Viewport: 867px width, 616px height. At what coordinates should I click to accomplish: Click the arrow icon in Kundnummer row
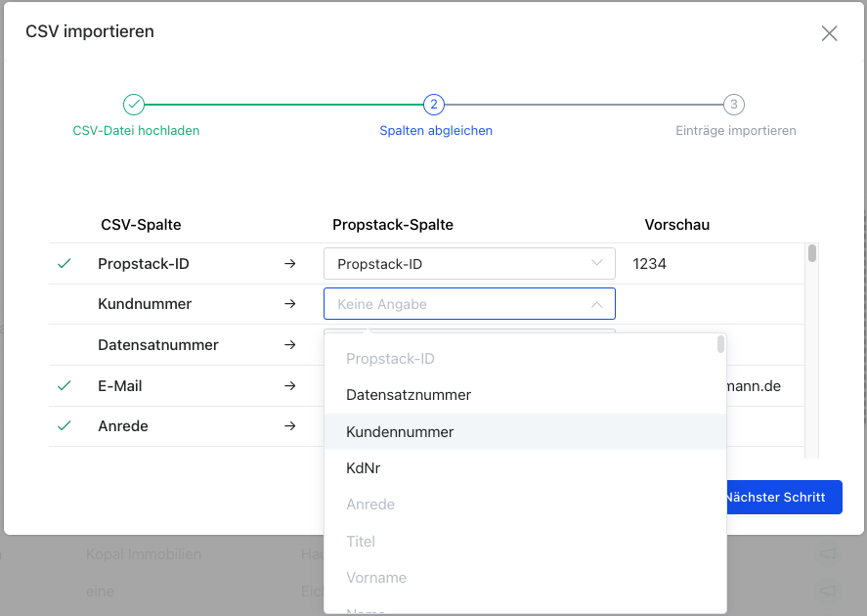pyautogui.click(x=289, y=304)
